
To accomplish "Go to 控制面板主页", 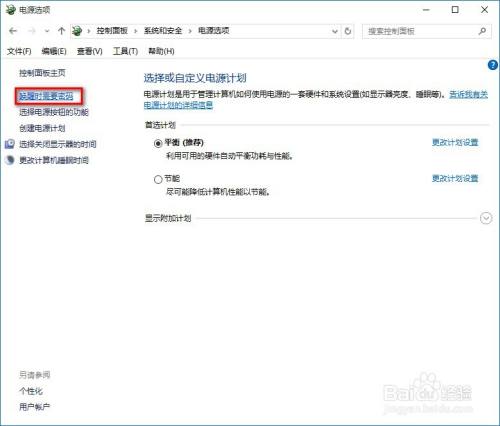I will pyautogui.click(x=42, y=73).
